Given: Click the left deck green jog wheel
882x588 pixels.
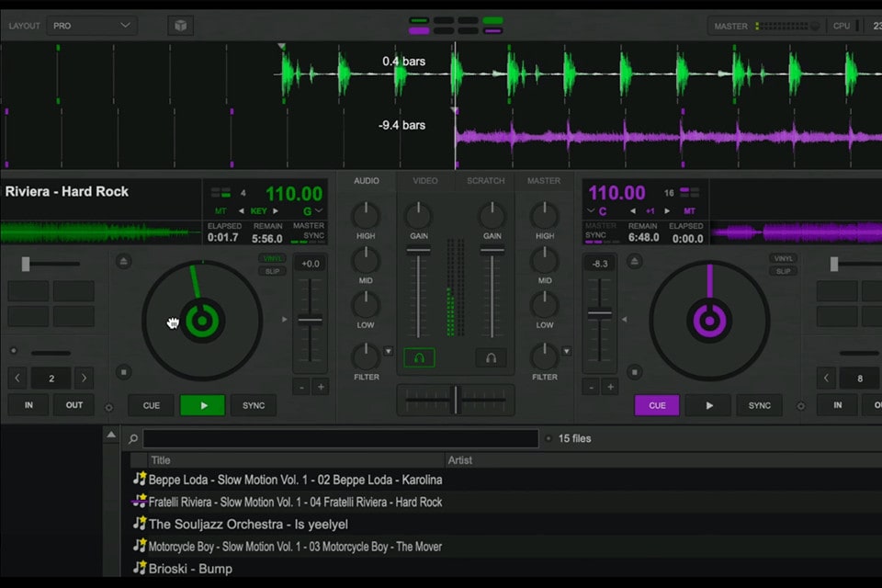Looking at the screenshot, I should tap(202, 321).
